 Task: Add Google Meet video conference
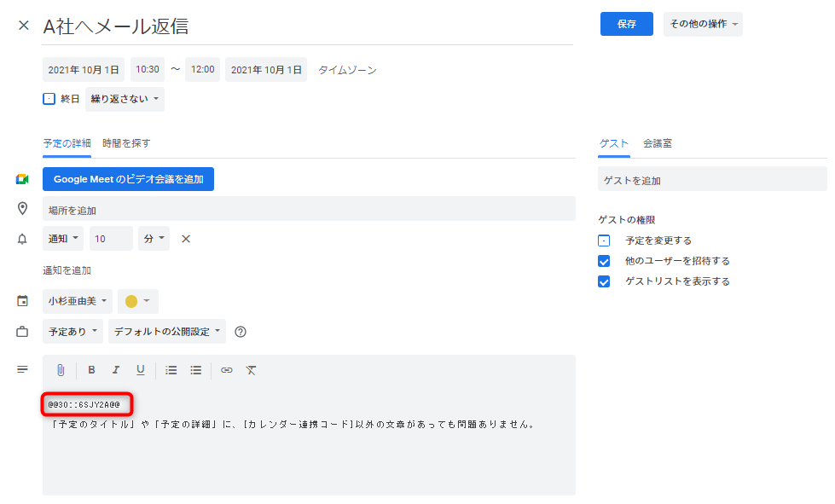click(x=128, y=179)
